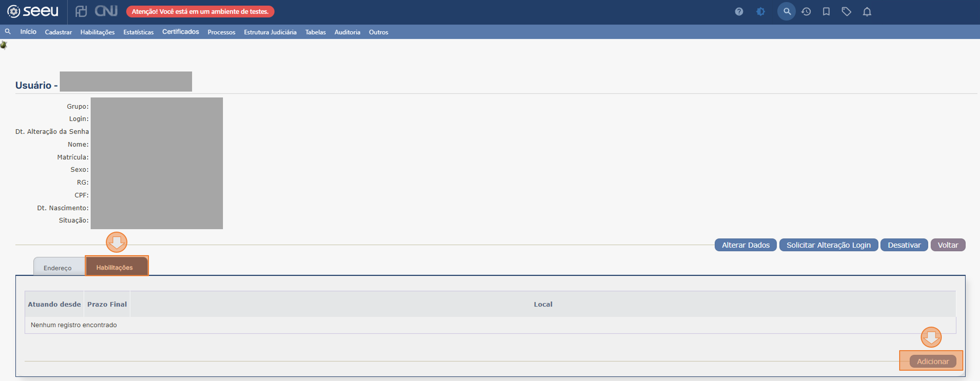
Task: Toggle the brightness contrast theme icon
Action: (x=760, y=11)
